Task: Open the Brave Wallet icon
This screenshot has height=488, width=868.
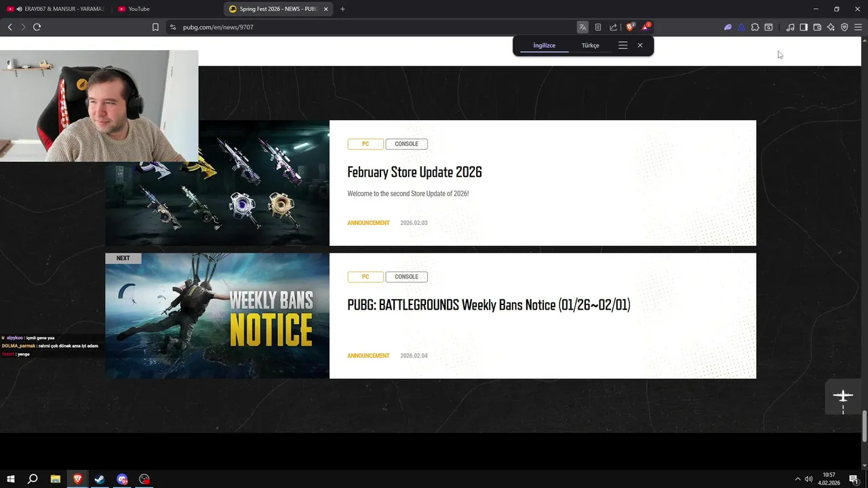Action: 817,27
